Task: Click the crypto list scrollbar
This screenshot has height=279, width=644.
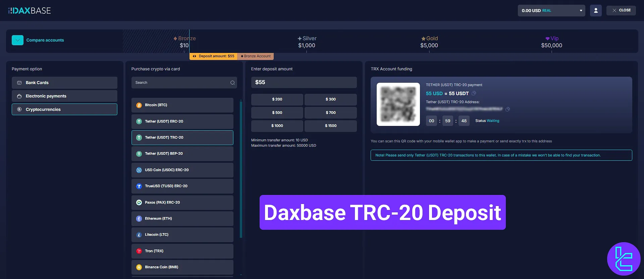Action: [241, 169]
